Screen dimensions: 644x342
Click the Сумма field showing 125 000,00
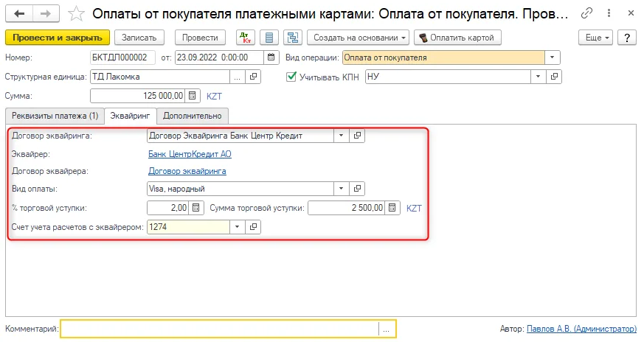138,96
